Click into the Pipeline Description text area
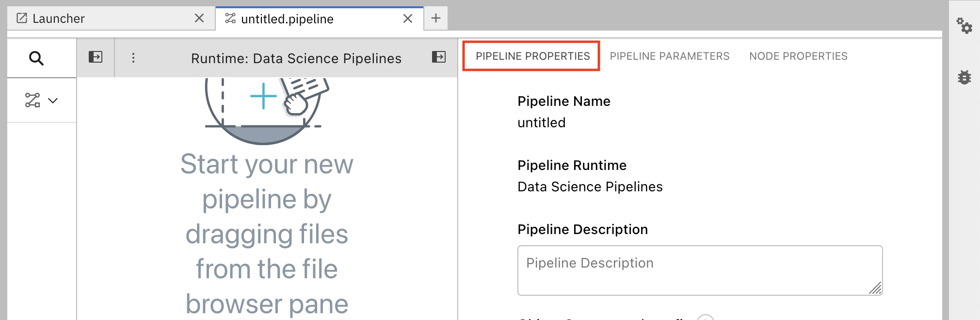The width and height of the screenshot is (980, 320). point(700,270)
